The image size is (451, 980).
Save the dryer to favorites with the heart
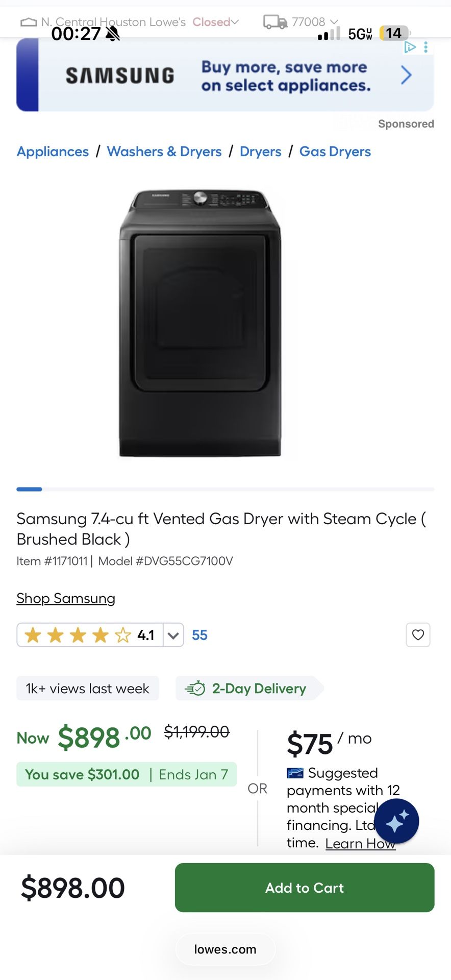coord(418,635)
